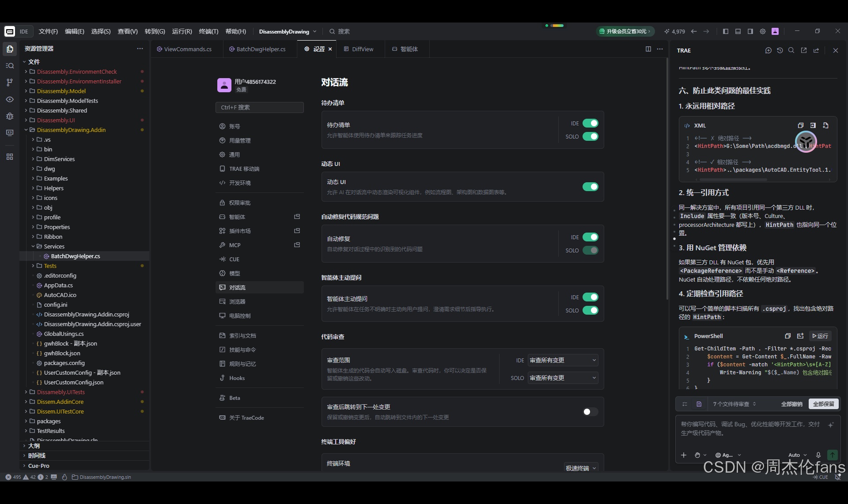The width and height of the screenshot is (848, 504).
Task: Expand the 时间线 section
Action: (x=85, y=455)
